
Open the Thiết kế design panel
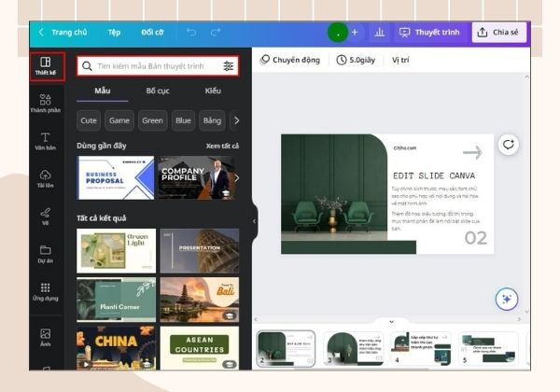(x=48, y=66)
